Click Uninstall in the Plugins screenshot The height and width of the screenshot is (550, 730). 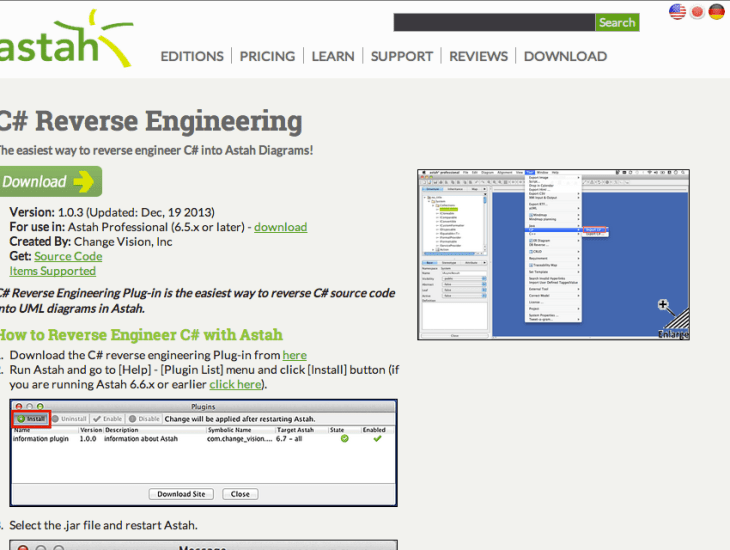click(69, 419)
